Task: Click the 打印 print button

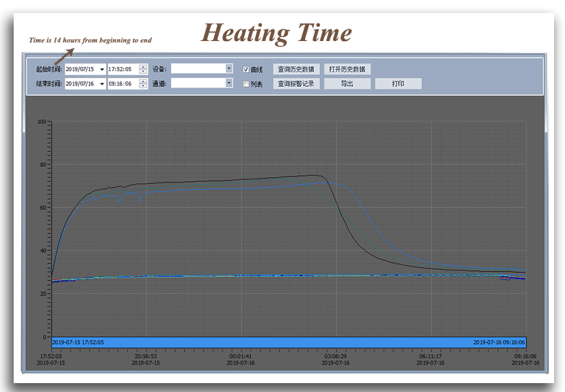Action: pos(398,83)
